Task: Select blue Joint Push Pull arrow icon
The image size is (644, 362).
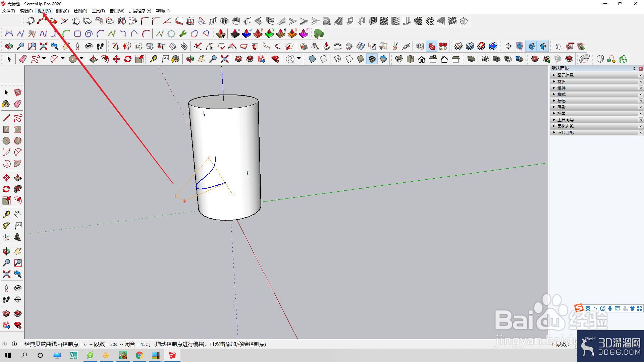Action: tap(247, 34)
